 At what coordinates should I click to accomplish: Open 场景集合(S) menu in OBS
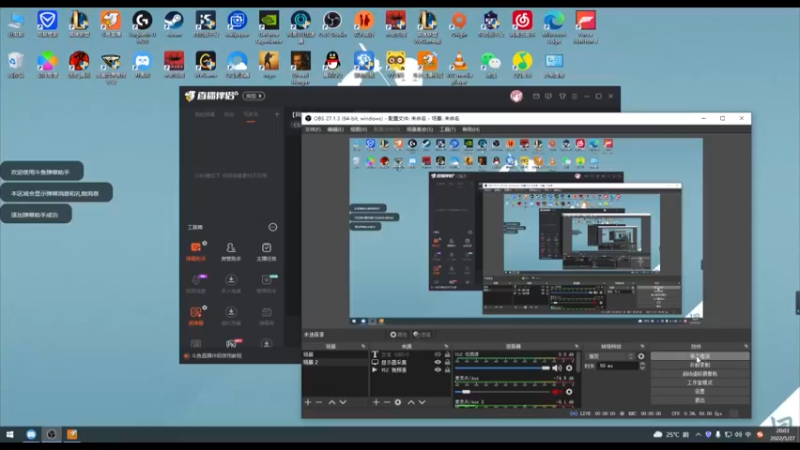click(419, 130)
